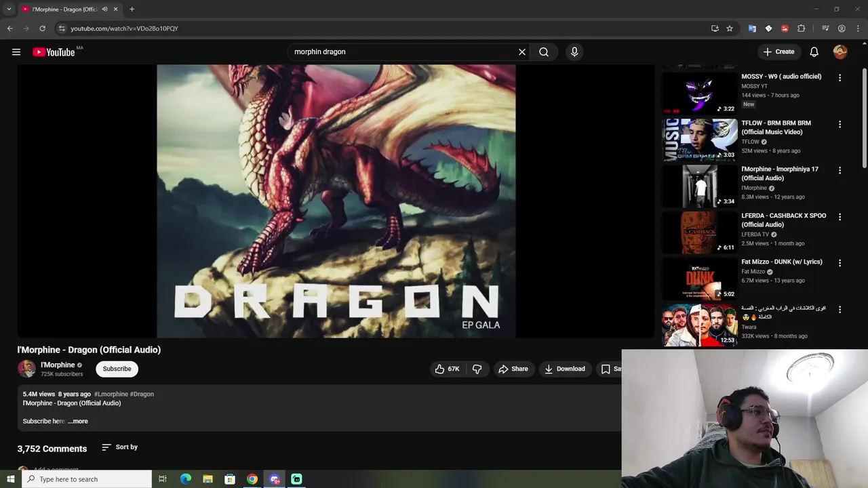This screenshot has width=868, height=488.
Task: Like the video with thumbs up
Action: click(447, 369)
